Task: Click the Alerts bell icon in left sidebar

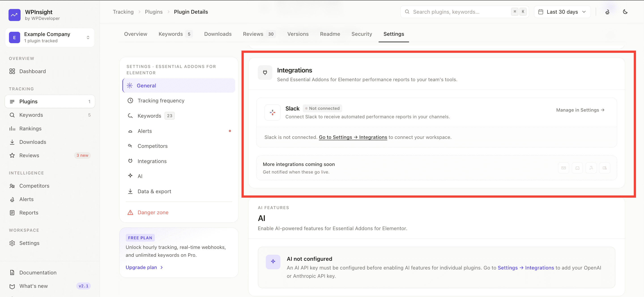Action: click(x=12, y=199)
